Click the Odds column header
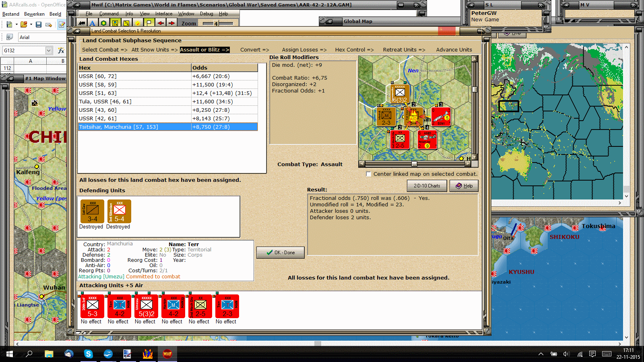The image size is (644, 362). tap(224, 68)
